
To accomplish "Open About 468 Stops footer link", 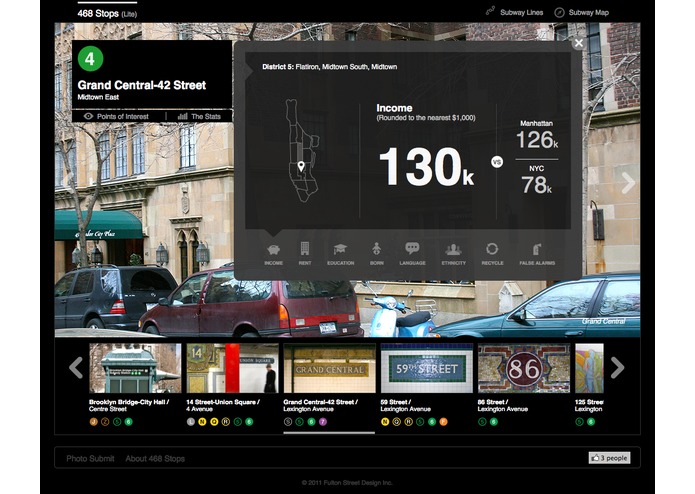I will tap(155, 459).
